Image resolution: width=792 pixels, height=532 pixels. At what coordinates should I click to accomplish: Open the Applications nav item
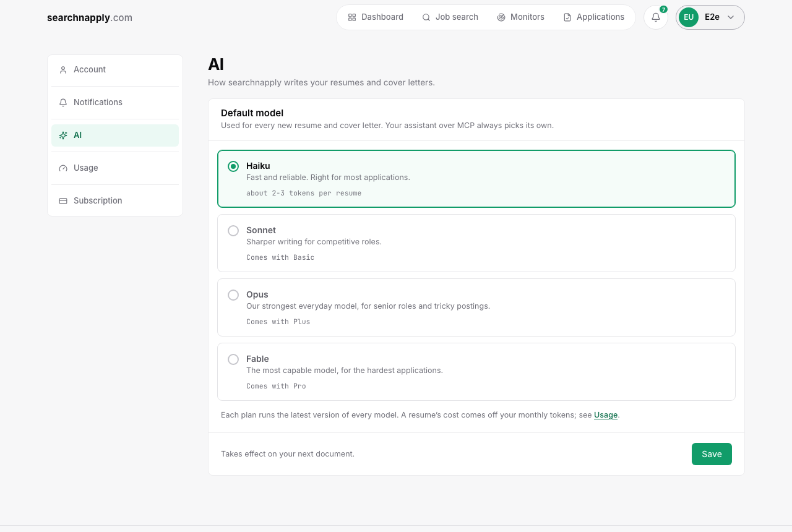[x=594, y=17]
